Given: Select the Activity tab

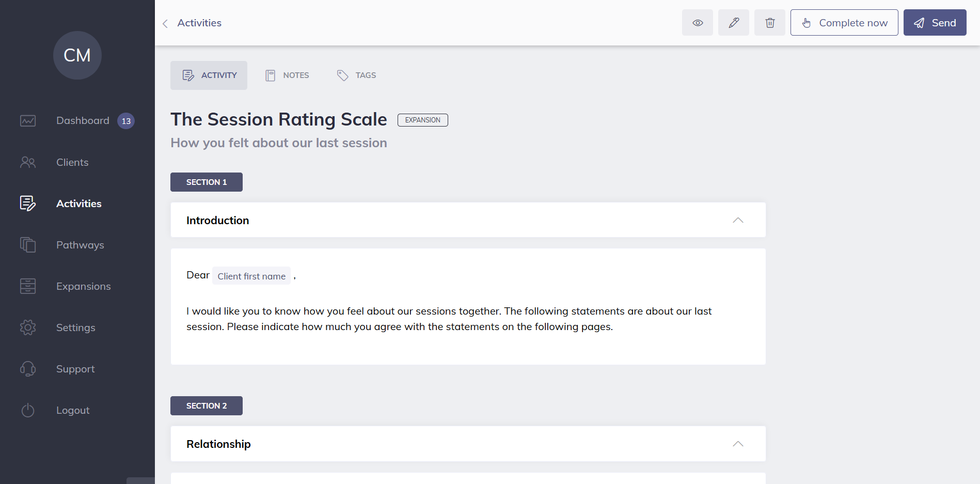Looking at the screenshot, I should click(209, 75).
